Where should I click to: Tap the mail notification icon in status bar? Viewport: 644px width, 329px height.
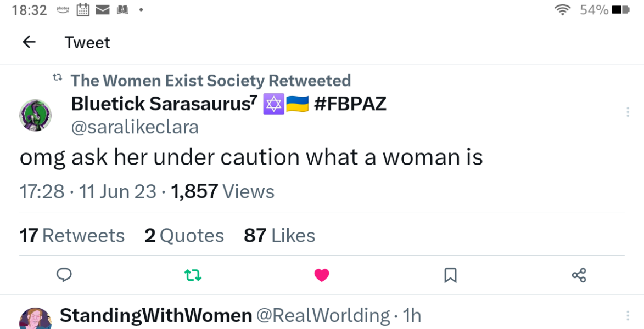pos(103,10)
